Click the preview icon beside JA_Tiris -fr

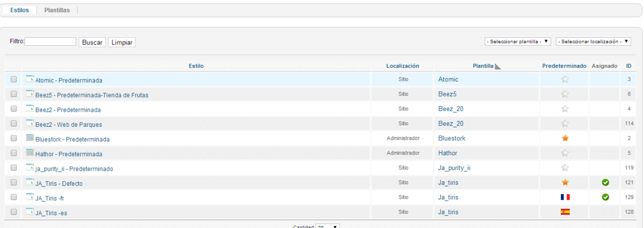30,197
